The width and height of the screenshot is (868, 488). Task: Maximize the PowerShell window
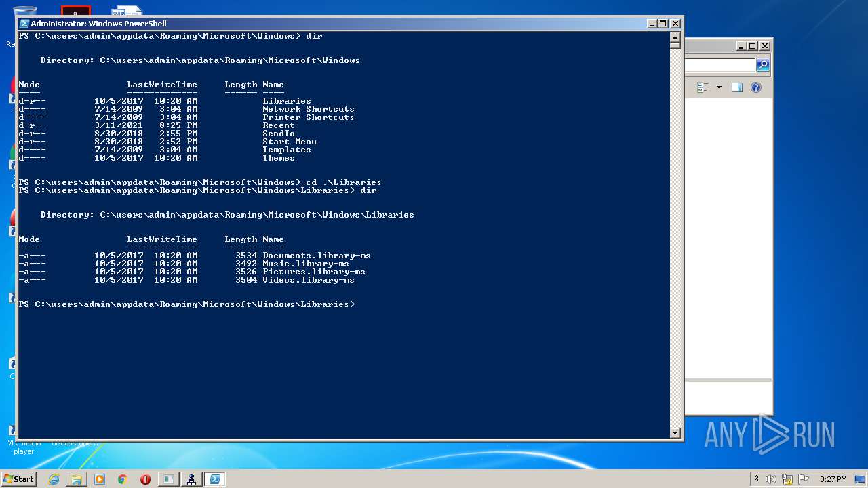point(663,24)
